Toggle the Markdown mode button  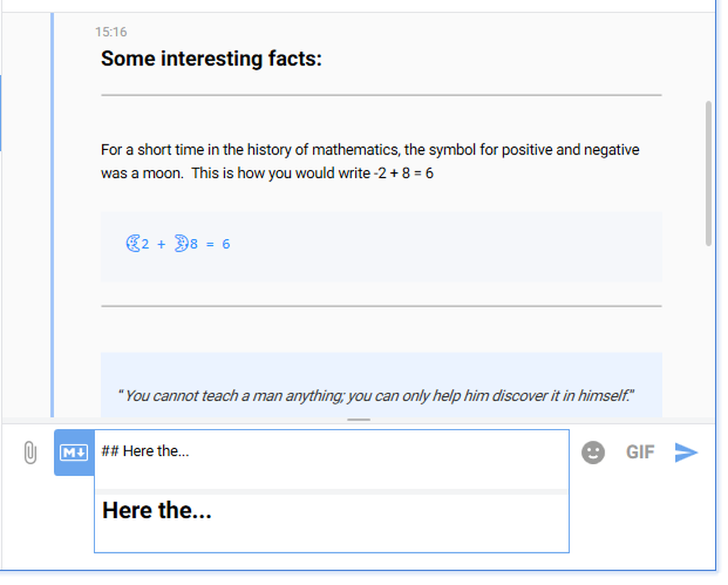point(73,453)
